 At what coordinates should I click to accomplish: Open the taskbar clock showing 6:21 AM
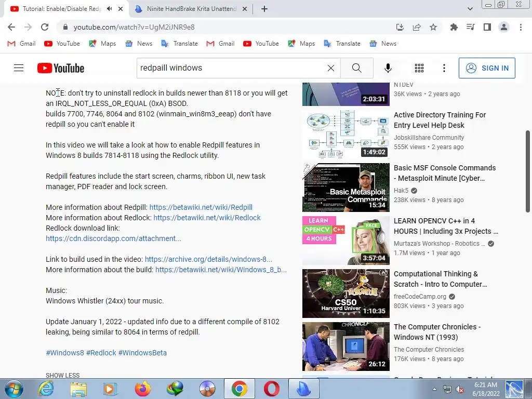pos(486,389)
